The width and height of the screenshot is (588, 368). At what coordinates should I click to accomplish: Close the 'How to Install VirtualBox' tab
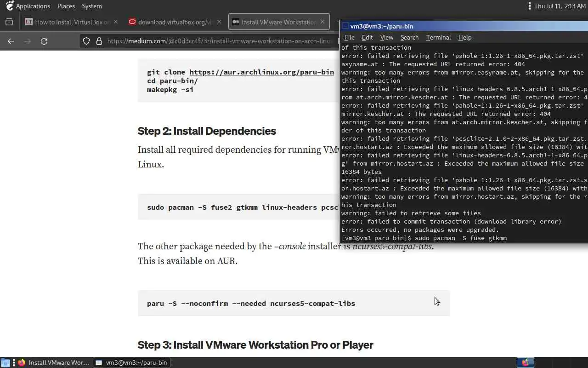(115, 22)
